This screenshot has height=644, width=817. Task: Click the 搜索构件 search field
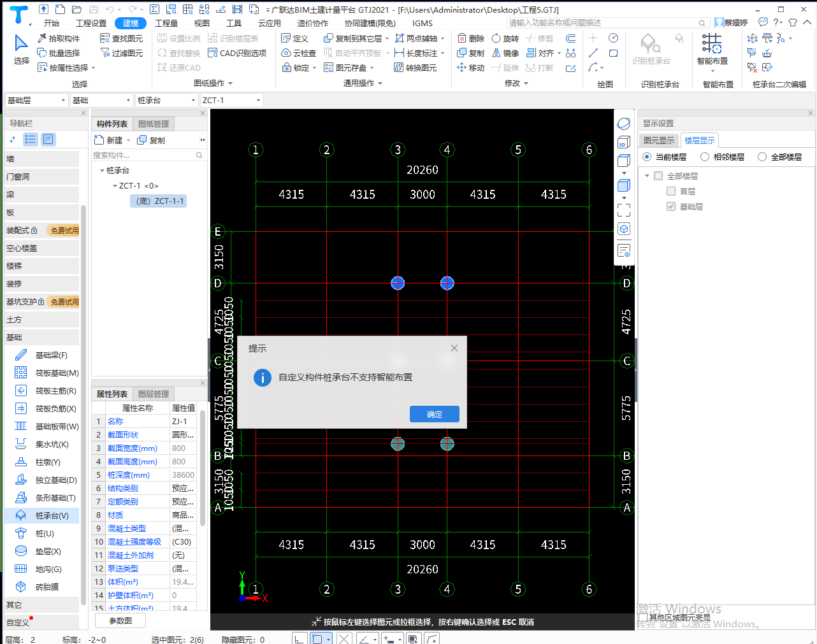pos(148,155)
